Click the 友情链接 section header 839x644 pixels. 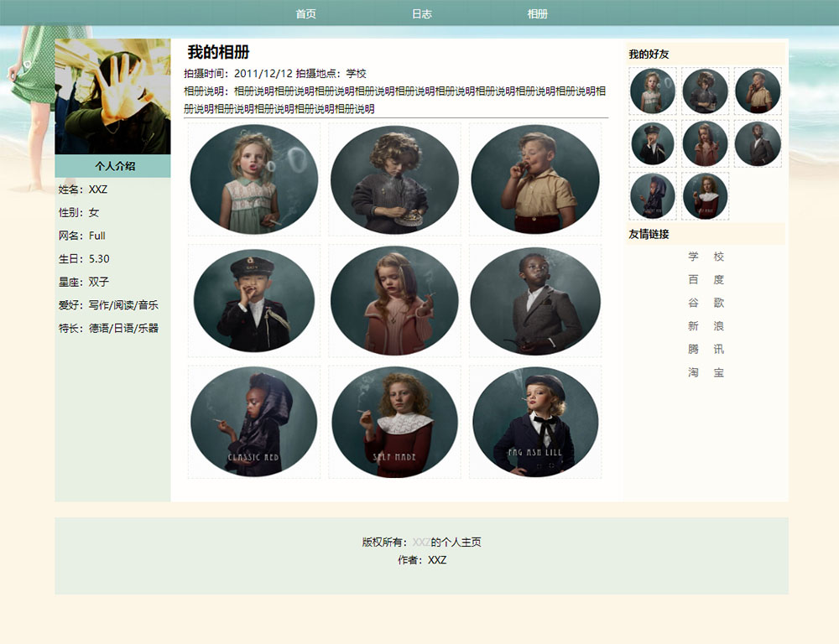tap(706, 234)
